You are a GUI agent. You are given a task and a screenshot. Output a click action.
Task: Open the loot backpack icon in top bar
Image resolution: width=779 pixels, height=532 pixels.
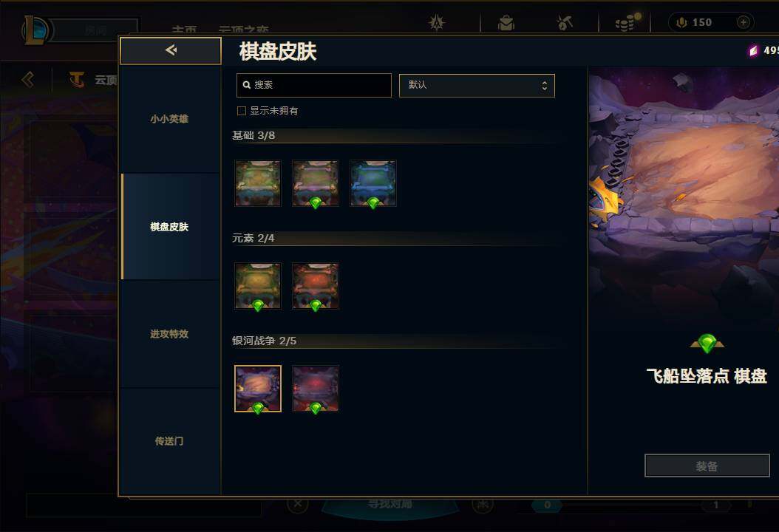tap(506, 23)
